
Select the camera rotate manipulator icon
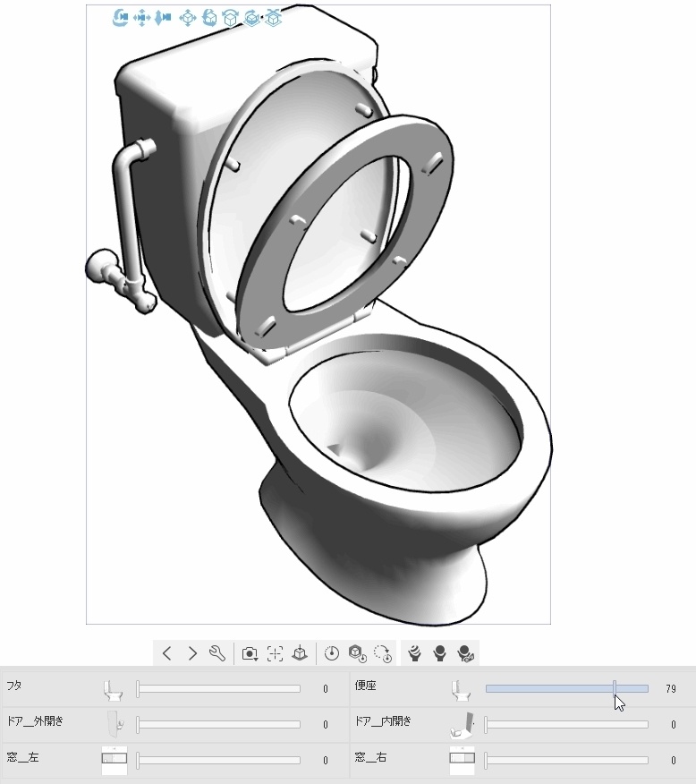coord(121,18)
